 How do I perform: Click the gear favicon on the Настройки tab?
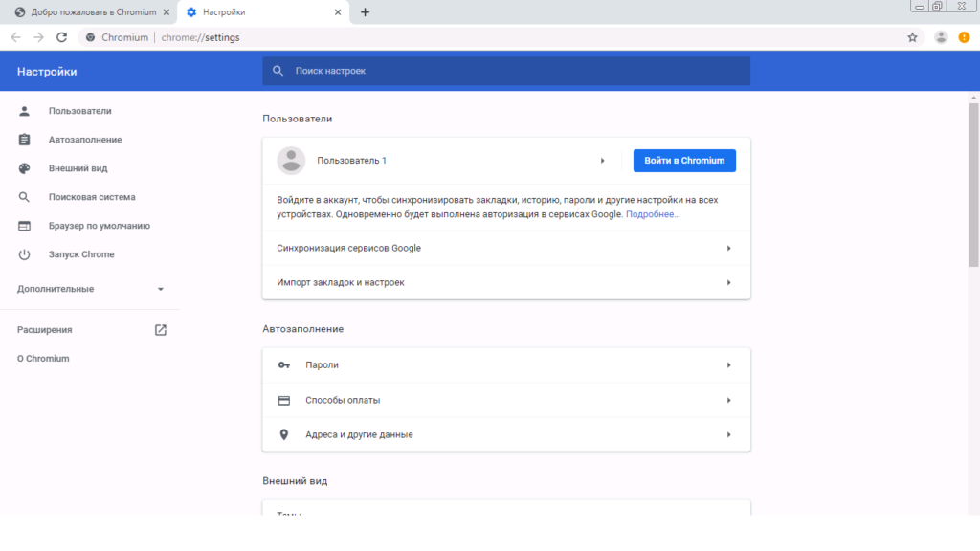tap(191, 11)
